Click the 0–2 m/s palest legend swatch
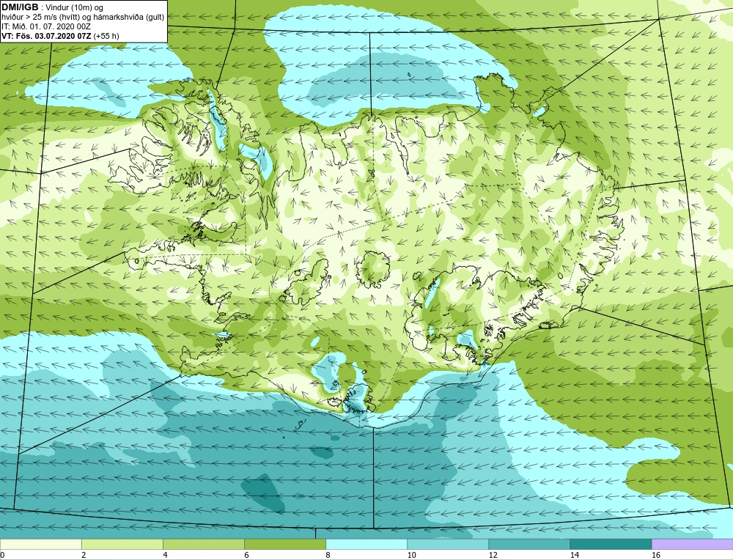 click(x=40, y=545)
